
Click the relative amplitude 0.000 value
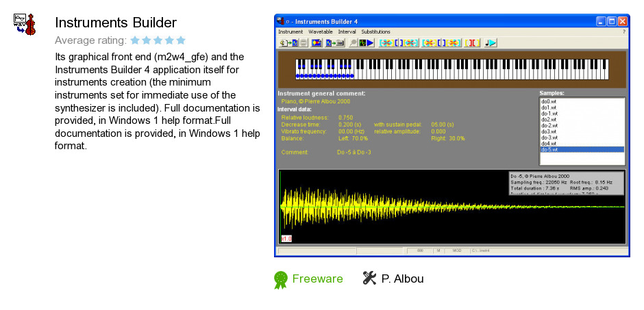[438, 131]
